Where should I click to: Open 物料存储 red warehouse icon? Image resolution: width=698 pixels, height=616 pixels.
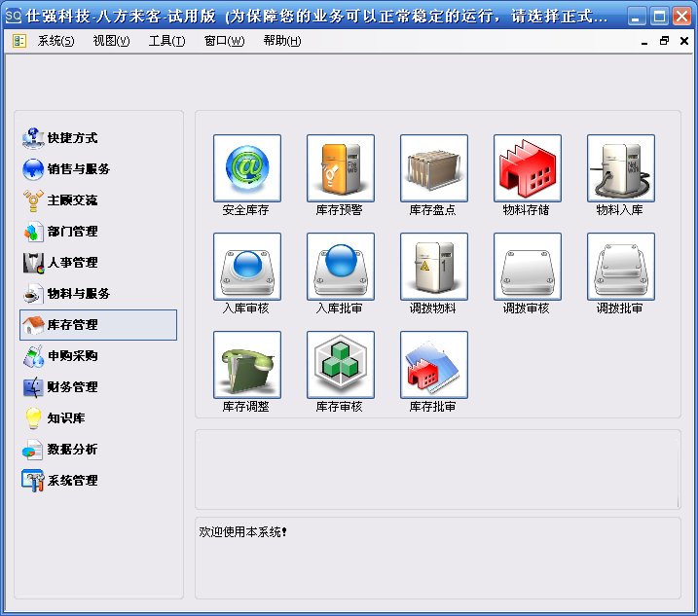pos(527,168)
